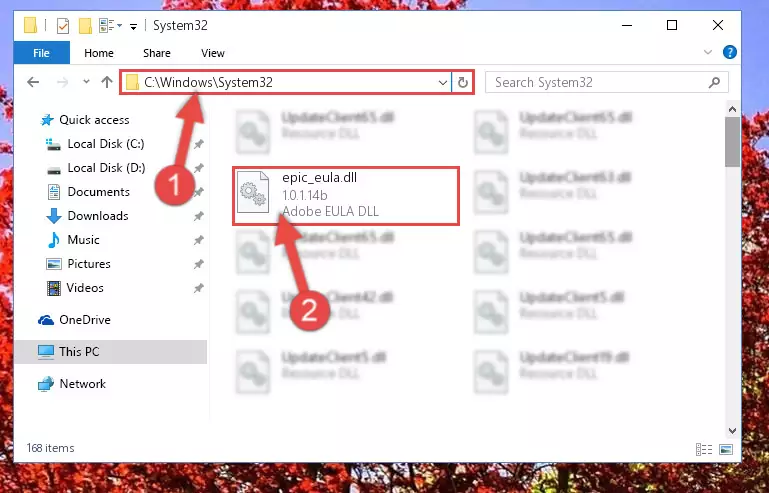Click the vertical scrollbar thumb
The width and height of the screenshot is (769, 493).
(x=732, y=142)
